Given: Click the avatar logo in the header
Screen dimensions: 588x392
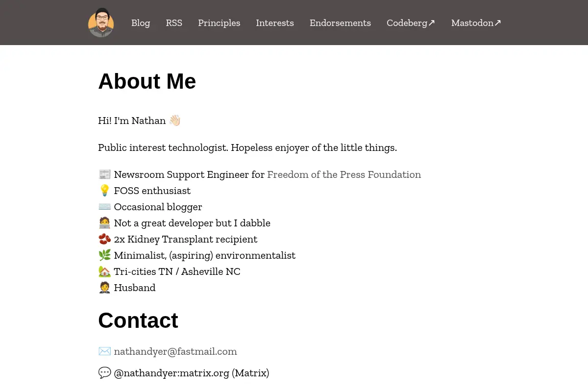Looking at the screenshot, I should pos(101,23).
